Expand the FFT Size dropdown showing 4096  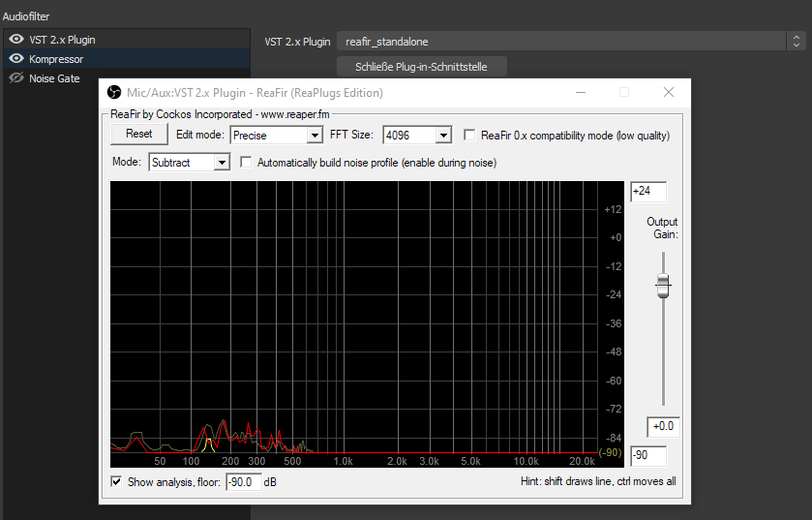point(417,136)
